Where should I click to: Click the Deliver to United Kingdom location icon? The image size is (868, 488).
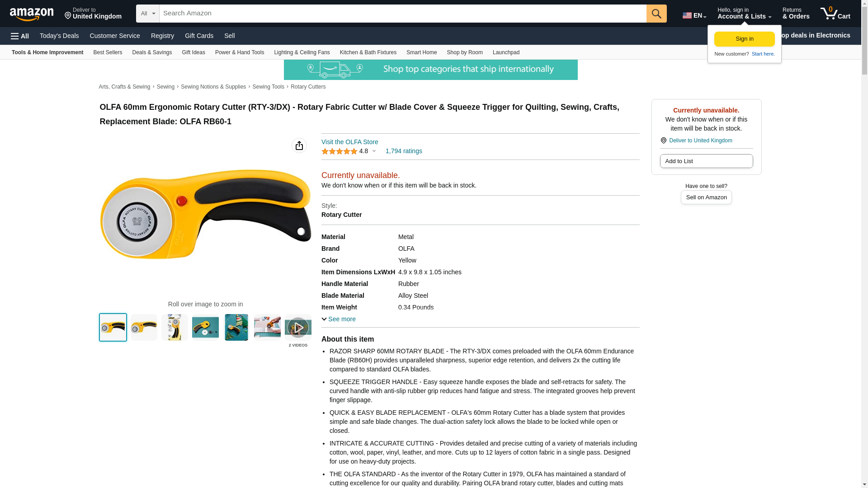click(x=663, y=141)
